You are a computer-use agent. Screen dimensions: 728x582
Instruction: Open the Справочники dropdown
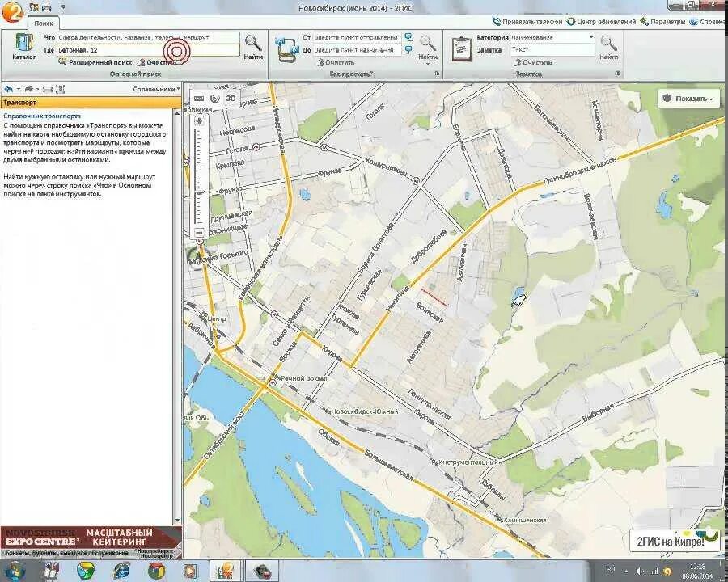coord(156,89)
